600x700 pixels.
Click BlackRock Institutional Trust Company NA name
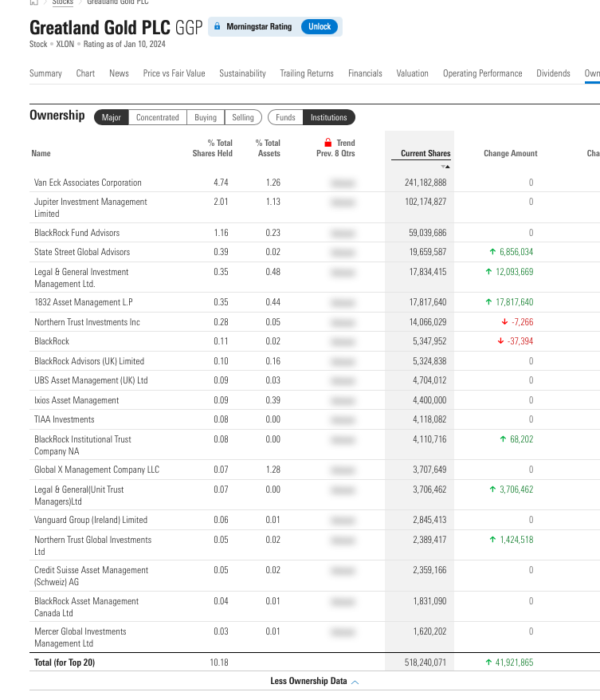pyautogui.click(x=83, y=445)
